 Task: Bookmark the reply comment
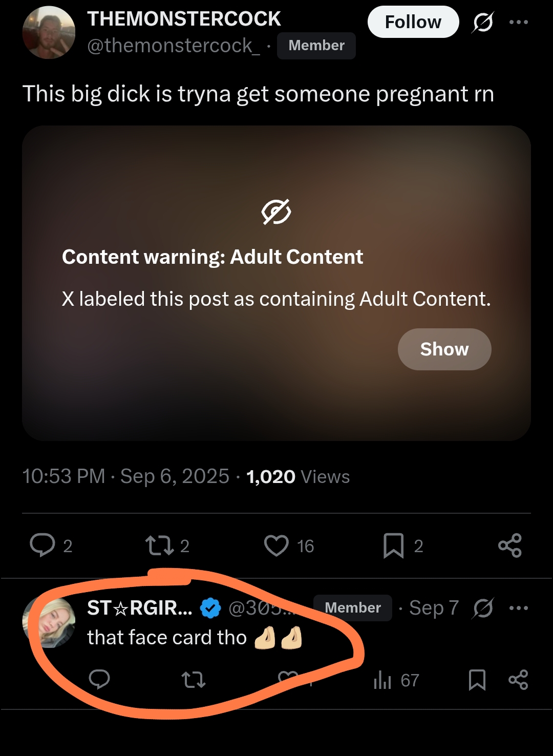(477, 680)
